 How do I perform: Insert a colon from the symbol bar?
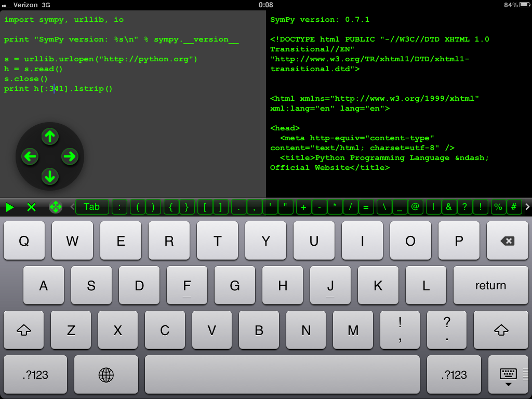[x=119, y=207]
